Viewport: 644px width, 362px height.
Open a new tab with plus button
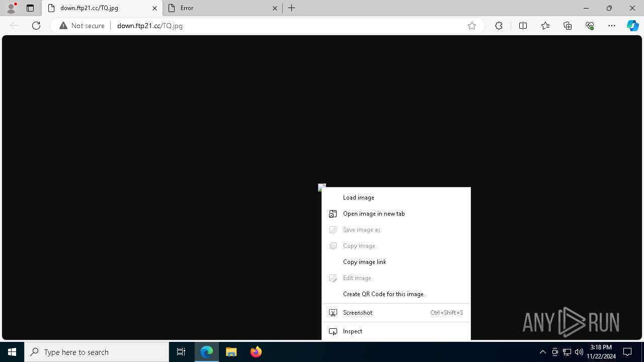[292, 8]
